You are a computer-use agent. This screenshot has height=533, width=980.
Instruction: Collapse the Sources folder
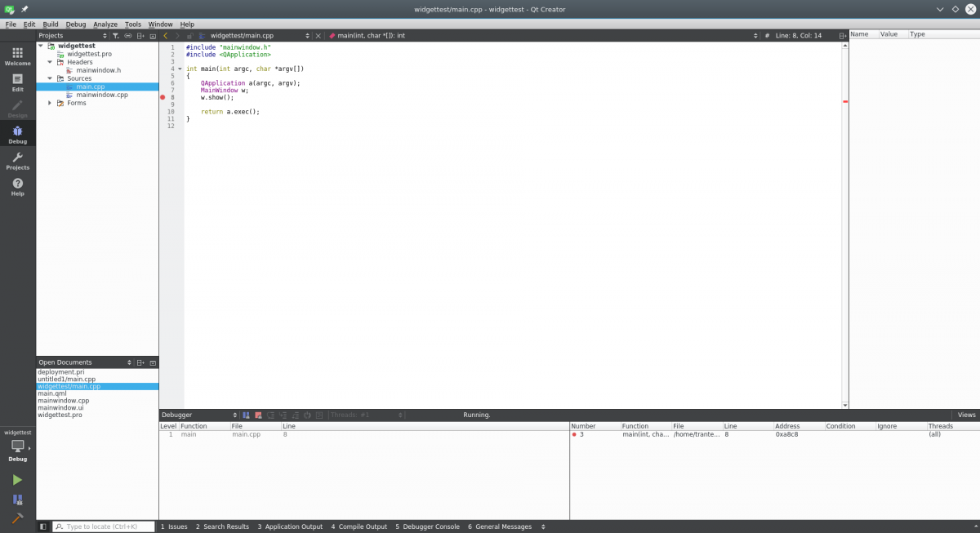pos(49,78)
